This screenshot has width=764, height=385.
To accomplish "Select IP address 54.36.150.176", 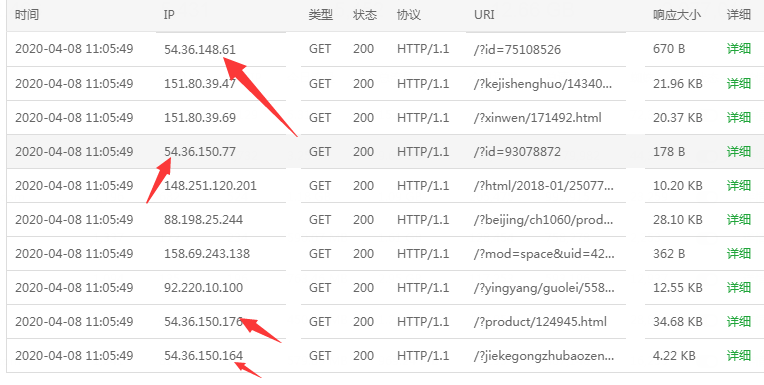I will point(203,322).
